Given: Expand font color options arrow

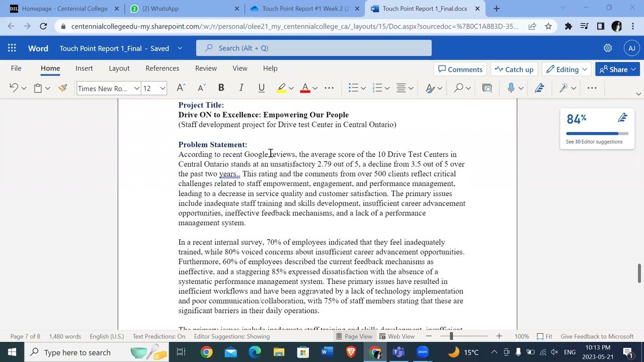Looking at the screenshot, I should tap(315, 88).
